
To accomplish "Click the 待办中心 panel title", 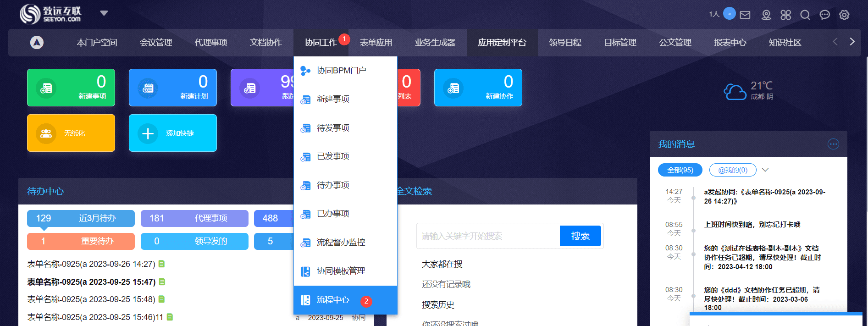I will point(45,191).
